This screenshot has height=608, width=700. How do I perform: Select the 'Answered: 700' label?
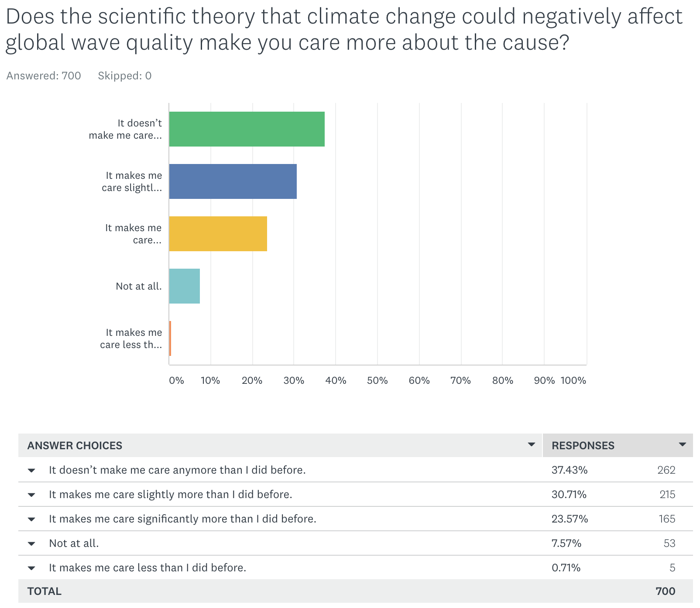coord(44,76)
